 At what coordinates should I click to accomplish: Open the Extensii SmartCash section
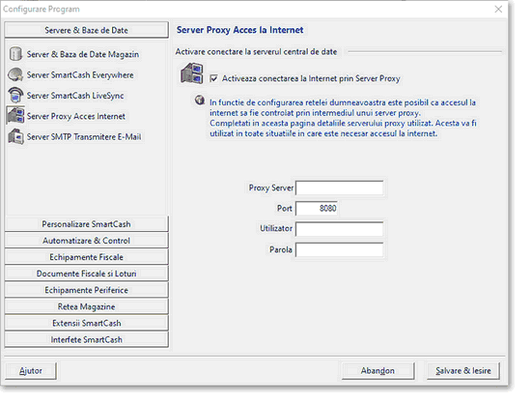pos(86,323)
